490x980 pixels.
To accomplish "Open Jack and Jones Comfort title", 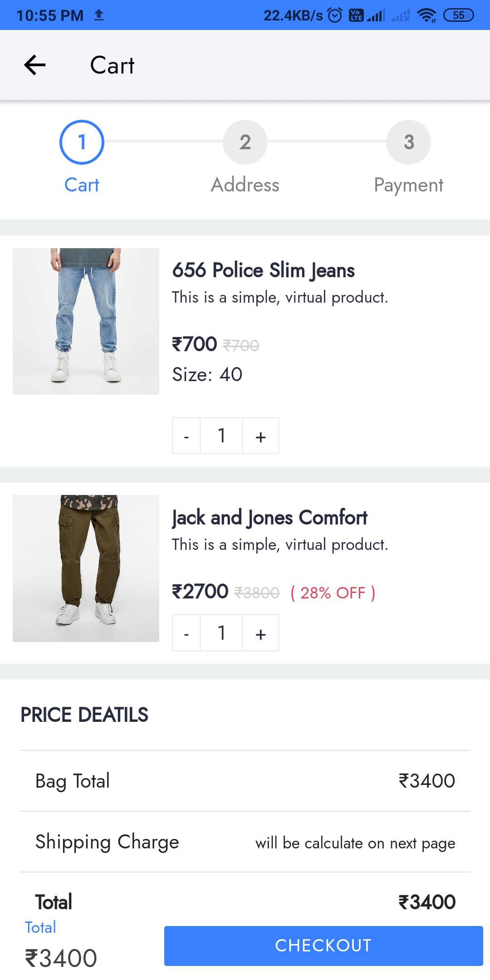I will [x=269, y=518].
